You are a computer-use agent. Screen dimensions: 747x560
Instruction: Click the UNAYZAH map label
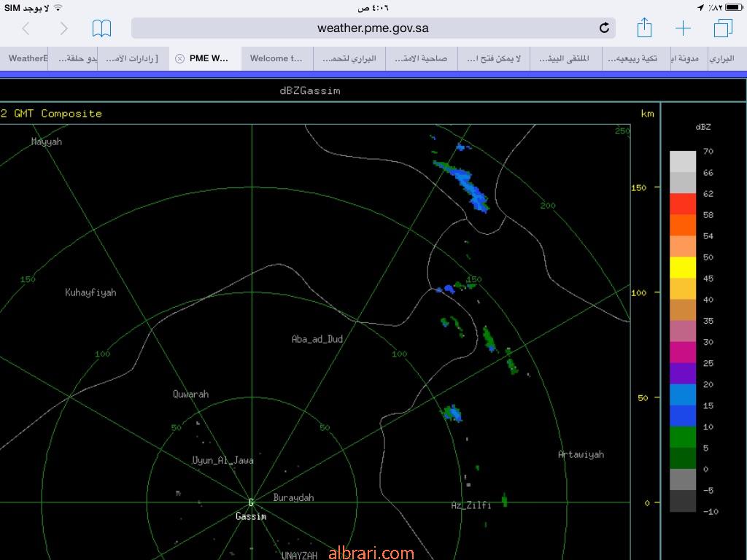click(x=299, y=555)
